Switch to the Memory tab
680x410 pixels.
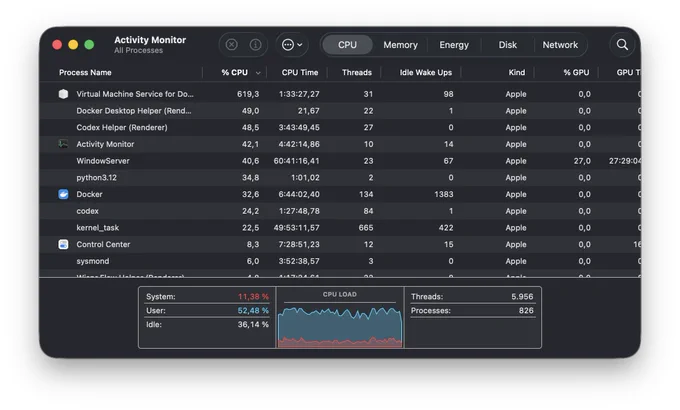click(400, 45)
